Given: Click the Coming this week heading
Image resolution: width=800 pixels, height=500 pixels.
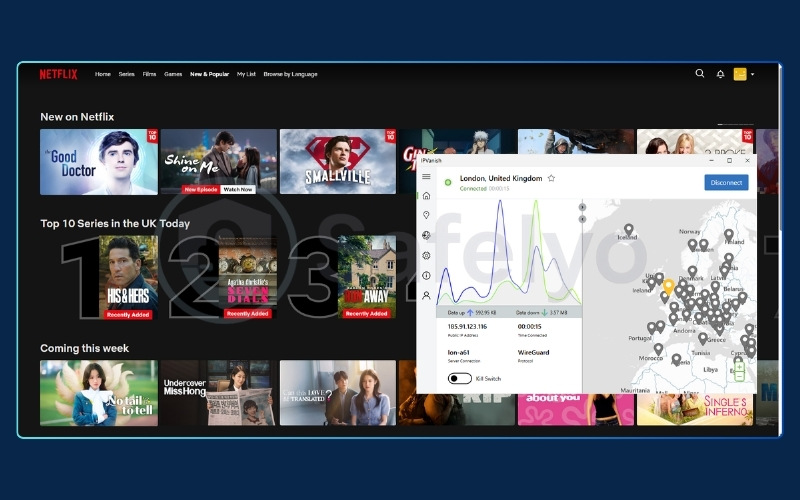Looking at the screenshot, I should (85, 348).
